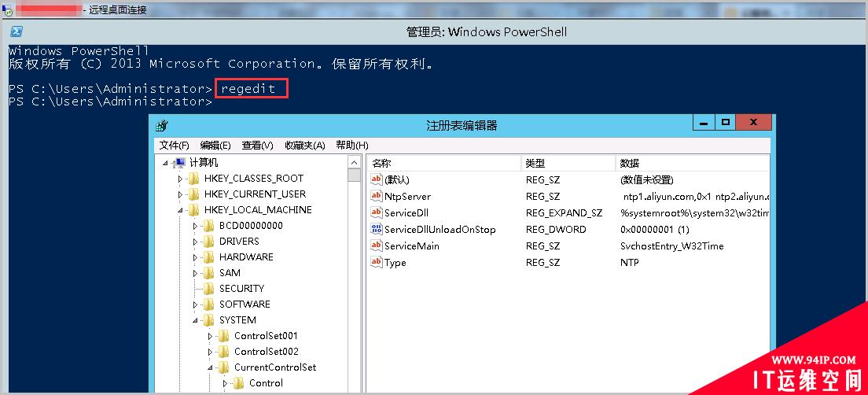
Task: Click the binary icon beside ServiceDllUnloadOnStop
Action: [377, 229]
